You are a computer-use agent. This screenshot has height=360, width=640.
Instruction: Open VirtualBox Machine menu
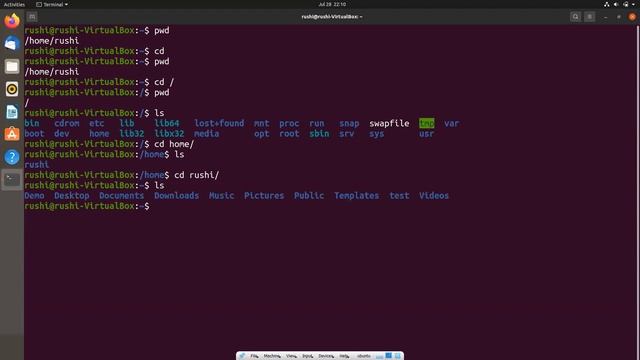pos(272,356)
